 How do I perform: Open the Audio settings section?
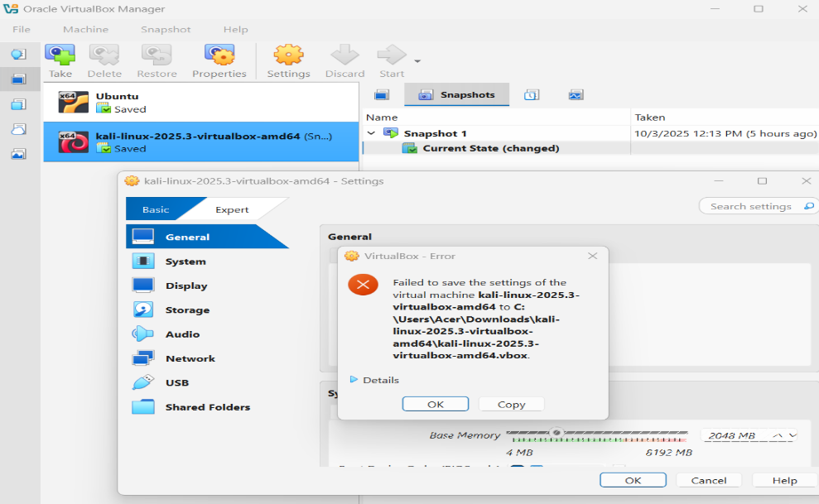pos(182,334)
